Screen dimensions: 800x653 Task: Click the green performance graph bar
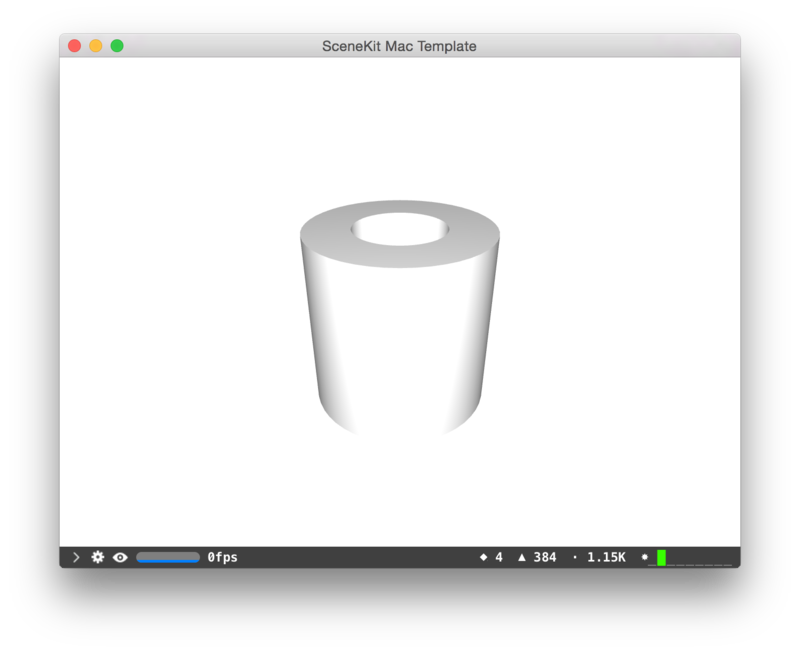point(661,558)
